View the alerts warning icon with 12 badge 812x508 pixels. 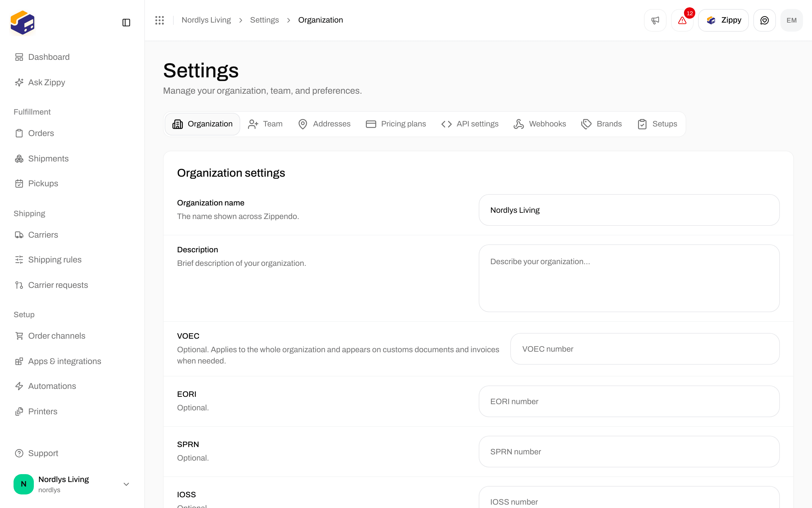(682, 20)
